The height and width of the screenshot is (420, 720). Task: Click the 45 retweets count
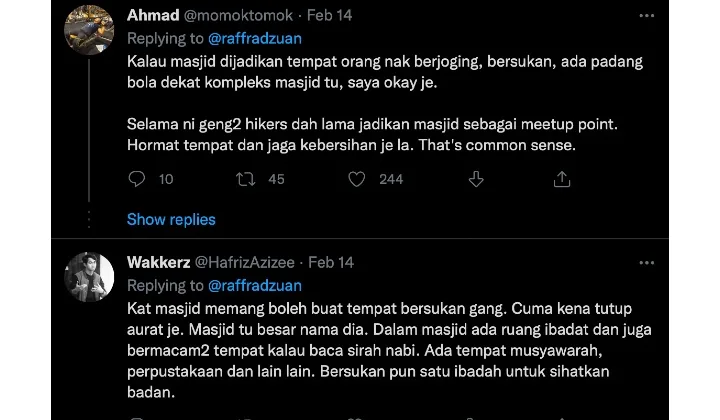coord(277,179)
